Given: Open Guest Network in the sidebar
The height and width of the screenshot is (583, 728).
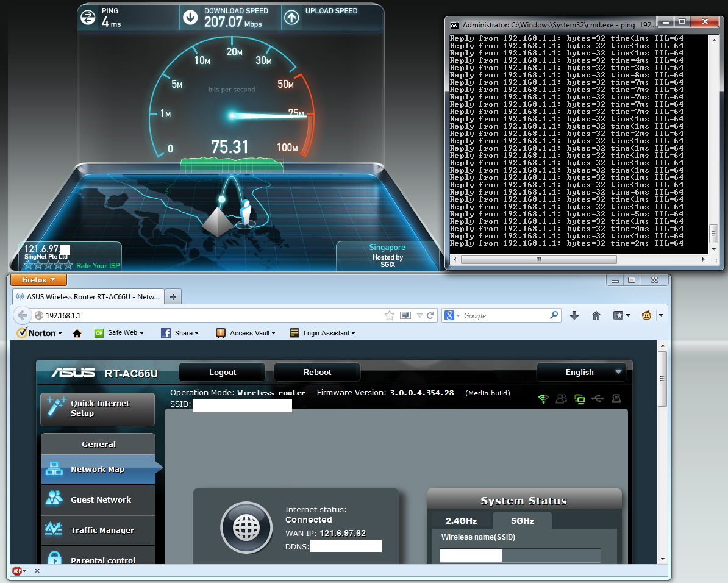Looking at the screenshot, I should pyautogui.click(x=98, y=500).
